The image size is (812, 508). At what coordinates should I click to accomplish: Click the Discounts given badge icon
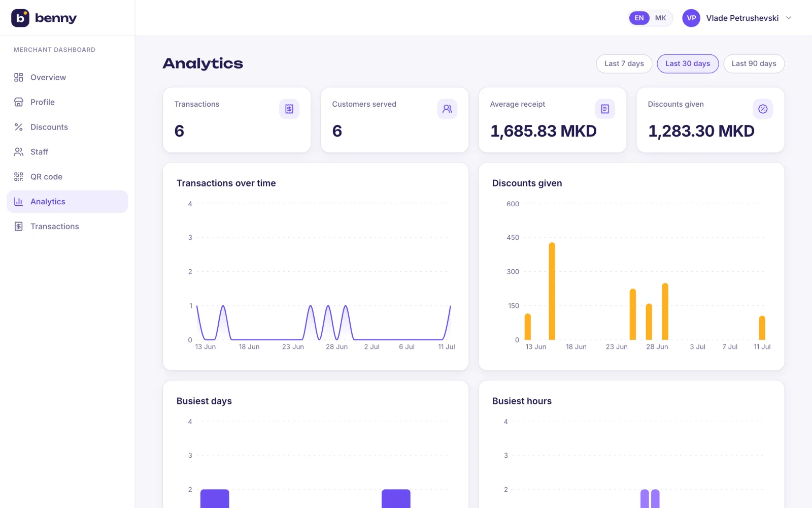tap(763, 109)
